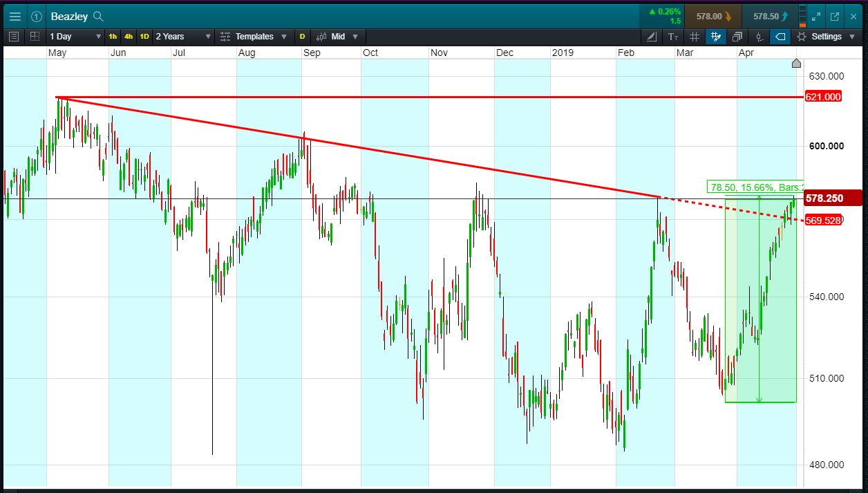Viewport: 868px width, 493px height.
Task: Click the chart layout grid icon
Action: click(x=35, y=36)
